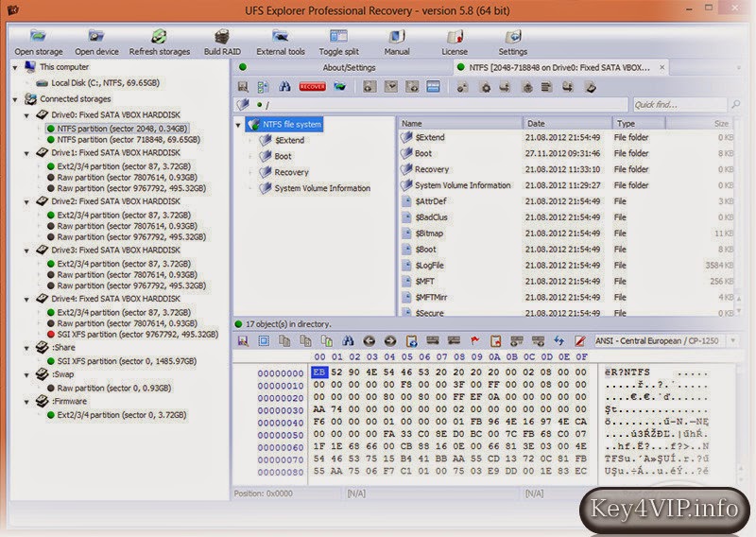
Task: Select the $MFT file row
Action: 566,282
